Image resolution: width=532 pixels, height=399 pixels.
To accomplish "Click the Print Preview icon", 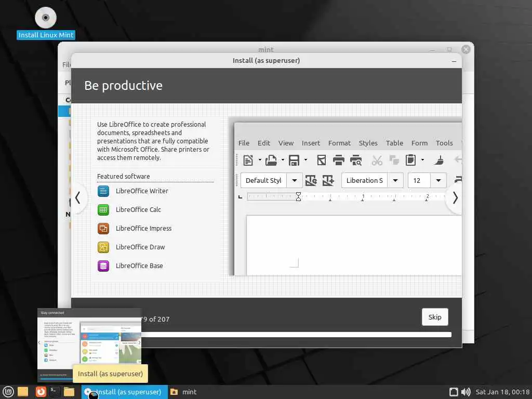I will [356, 160].
